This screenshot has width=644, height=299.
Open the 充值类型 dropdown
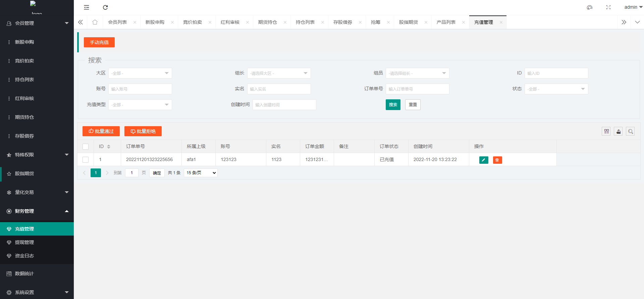click(x=140, y=105)
